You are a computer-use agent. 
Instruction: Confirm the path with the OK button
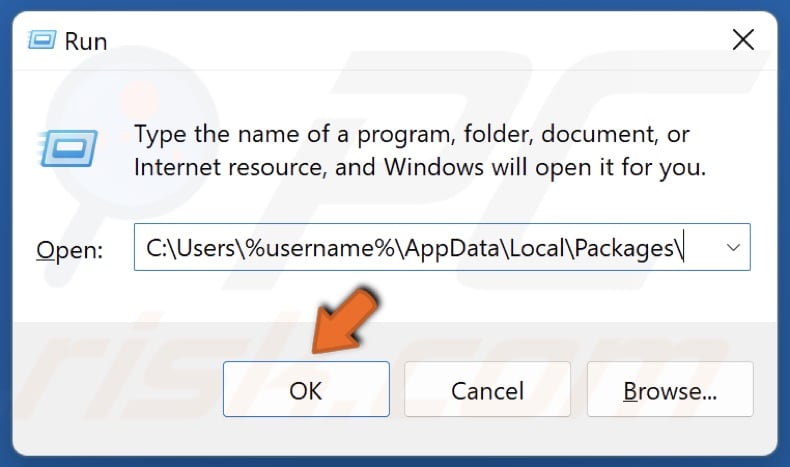tap(306, 389)
